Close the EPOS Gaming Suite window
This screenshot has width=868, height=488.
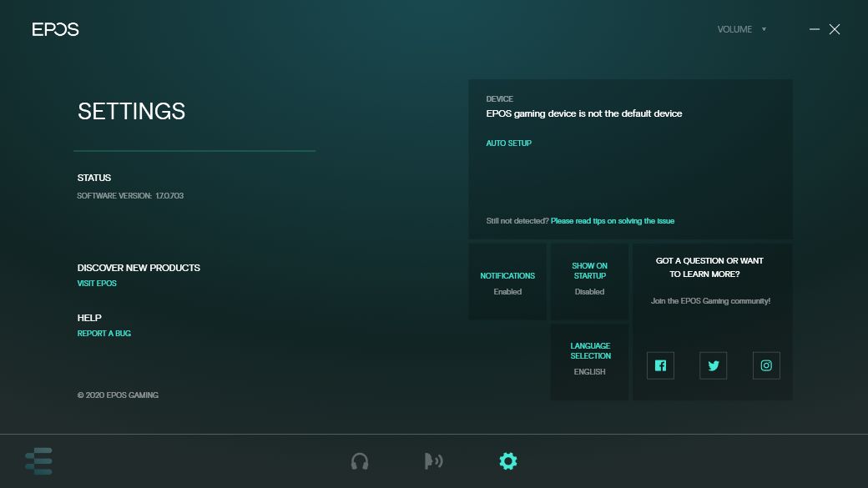[835, 29]
